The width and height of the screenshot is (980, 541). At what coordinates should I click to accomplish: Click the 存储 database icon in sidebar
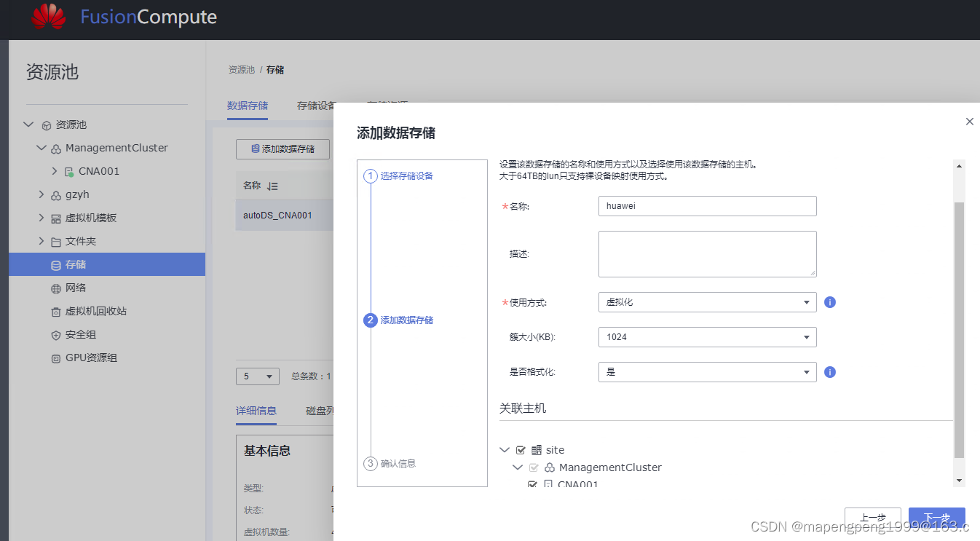56,265
